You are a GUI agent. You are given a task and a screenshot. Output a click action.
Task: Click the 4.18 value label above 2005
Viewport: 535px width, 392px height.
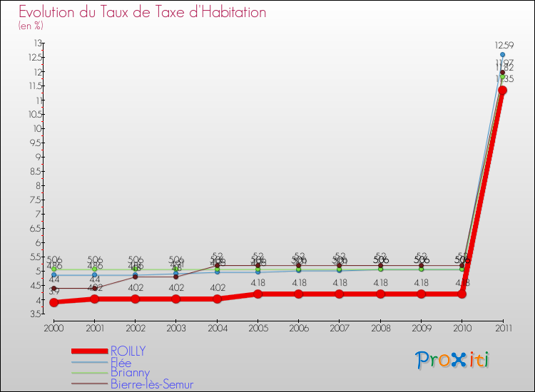[x=258, y=282]
